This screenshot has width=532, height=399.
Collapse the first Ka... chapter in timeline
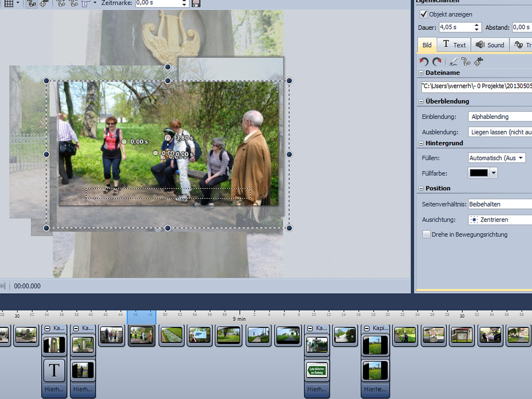pyautogui.click(x=48, y=328)
